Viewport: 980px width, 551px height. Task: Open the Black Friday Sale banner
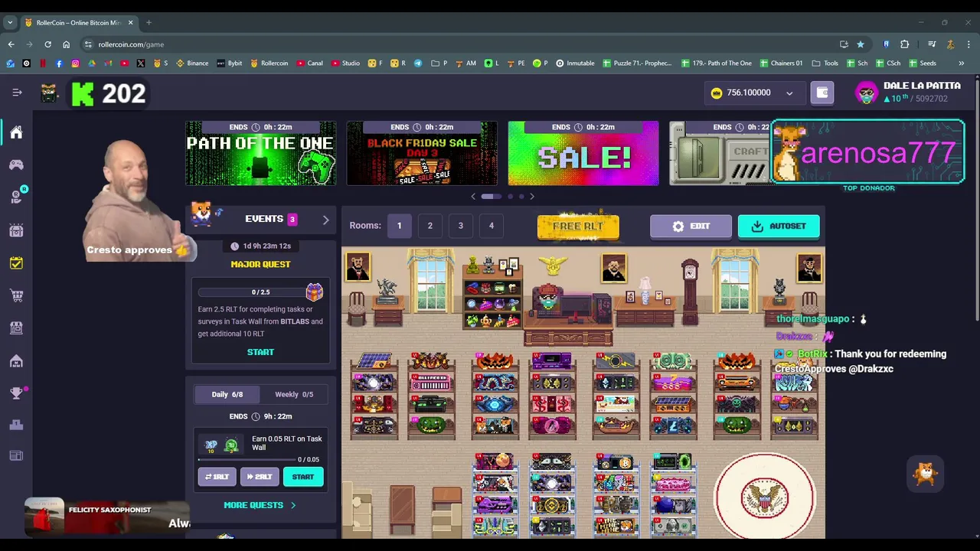[x=422, y=153]
